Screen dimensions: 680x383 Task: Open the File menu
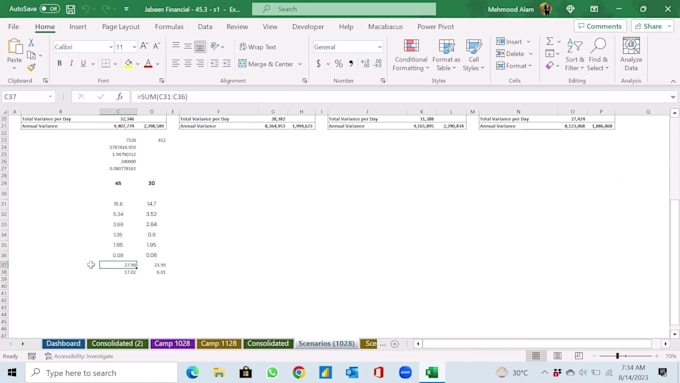coord(13,26)
